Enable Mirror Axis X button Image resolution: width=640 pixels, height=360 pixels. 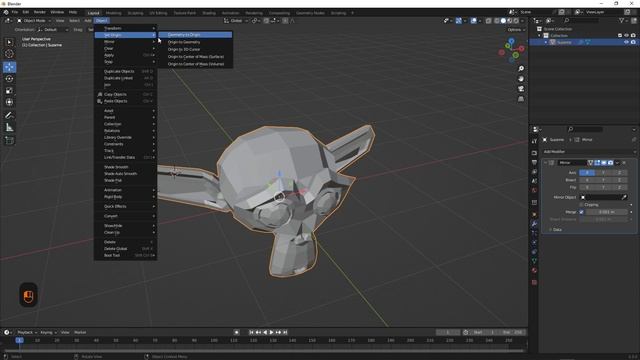pyautogui.click(x=587, y=173)
